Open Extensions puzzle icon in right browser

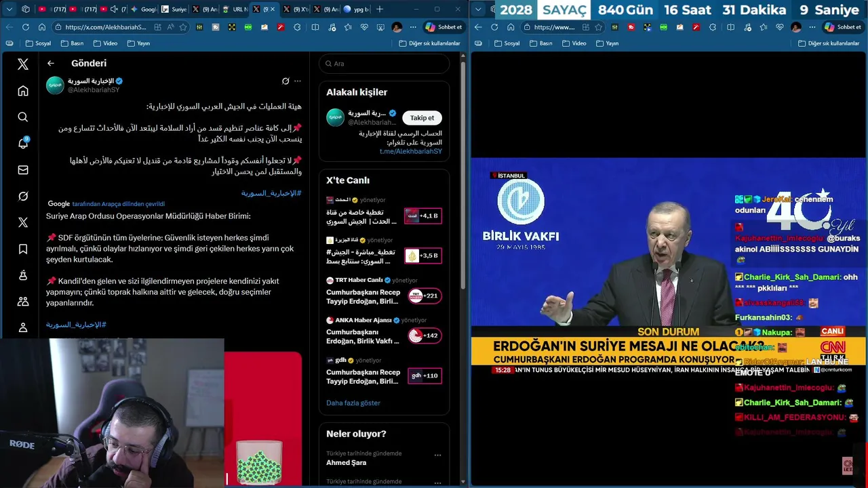click(712, 27)
